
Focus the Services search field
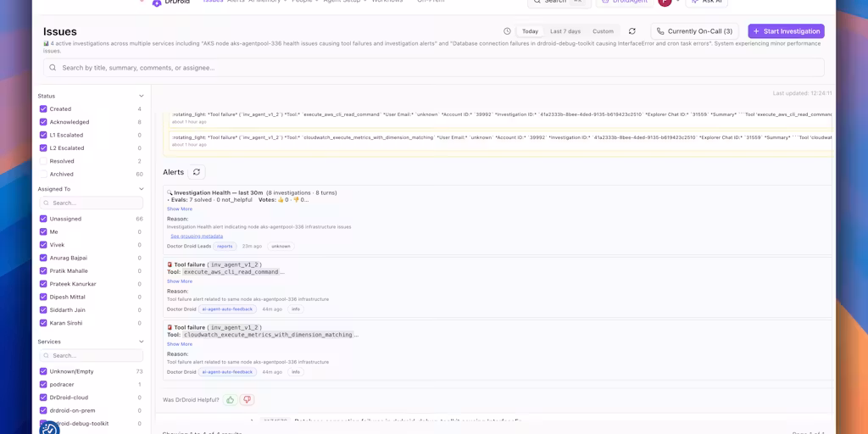point(92,356)
